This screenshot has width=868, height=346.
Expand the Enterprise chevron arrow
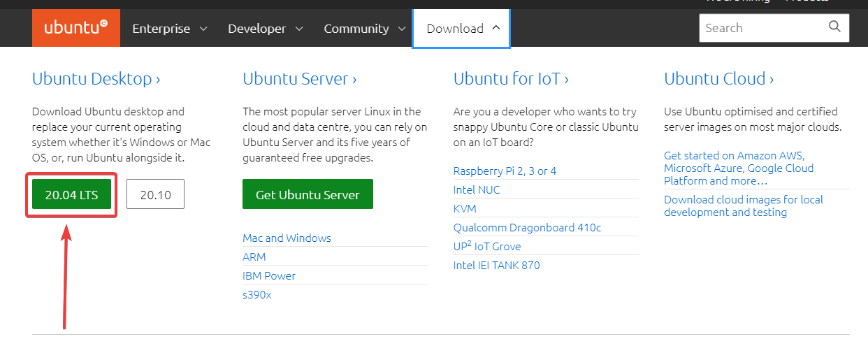click(x=203, y=29)
